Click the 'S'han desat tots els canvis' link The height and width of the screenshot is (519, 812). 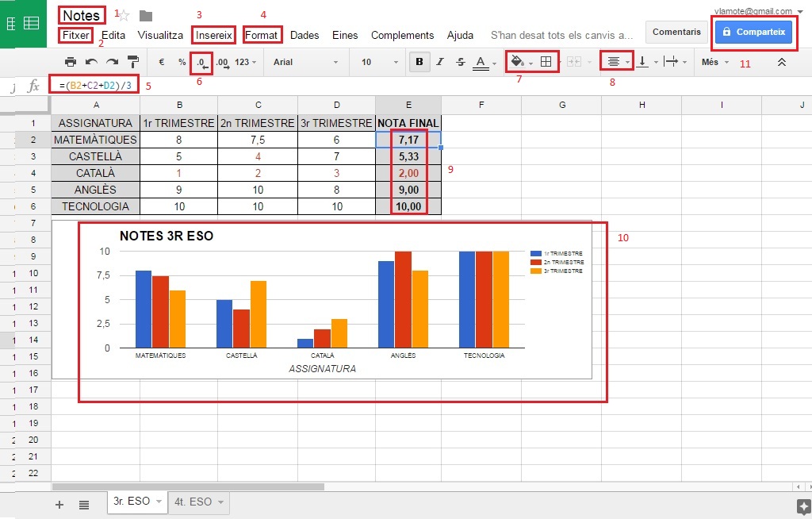click(562, 35)
